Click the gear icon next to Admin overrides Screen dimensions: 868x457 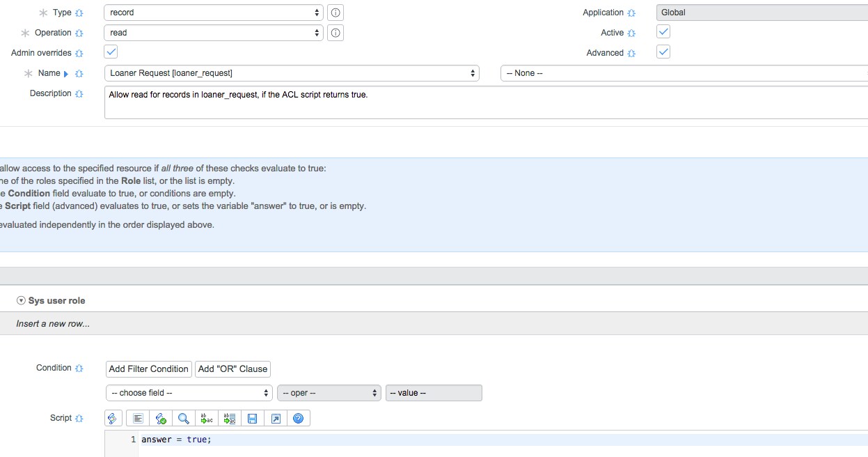[x=79, y=54]
